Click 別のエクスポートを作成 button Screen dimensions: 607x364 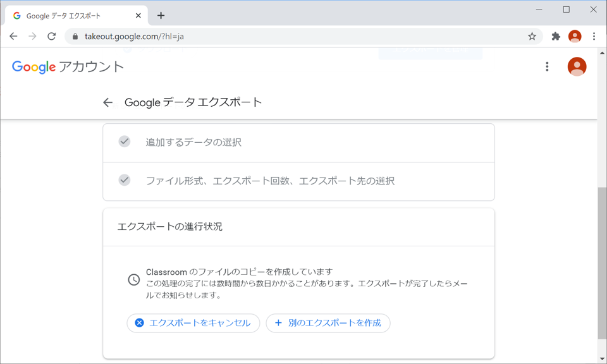[x=328, y=323]
